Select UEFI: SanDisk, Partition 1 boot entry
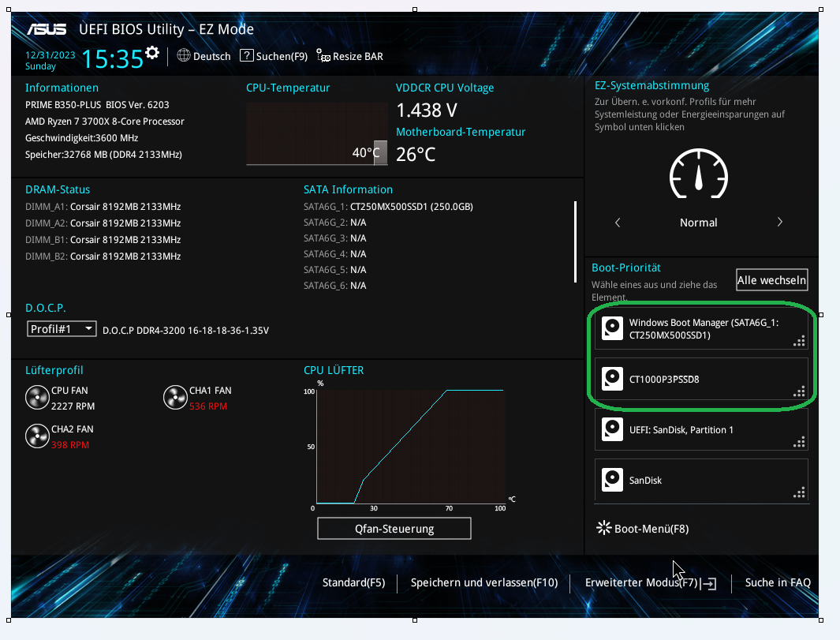 point(701,429)
